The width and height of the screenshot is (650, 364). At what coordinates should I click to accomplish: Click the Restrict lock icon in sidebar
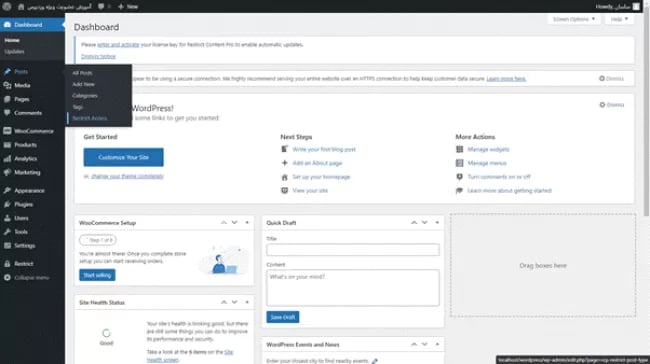(x=7, y=264)
